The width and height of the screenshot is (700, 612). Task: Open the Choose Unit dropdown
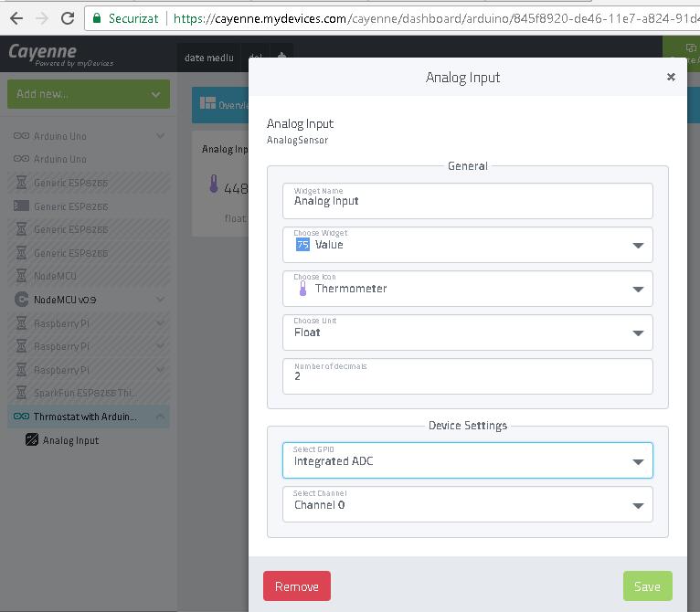click(467, 332)
